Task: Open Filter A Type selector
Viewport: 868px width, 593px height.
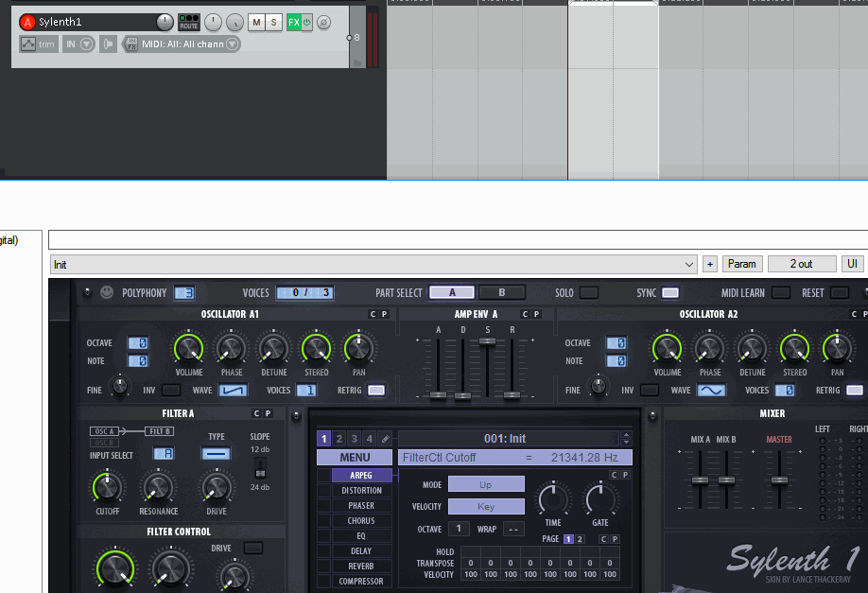Action: [216, 454]
